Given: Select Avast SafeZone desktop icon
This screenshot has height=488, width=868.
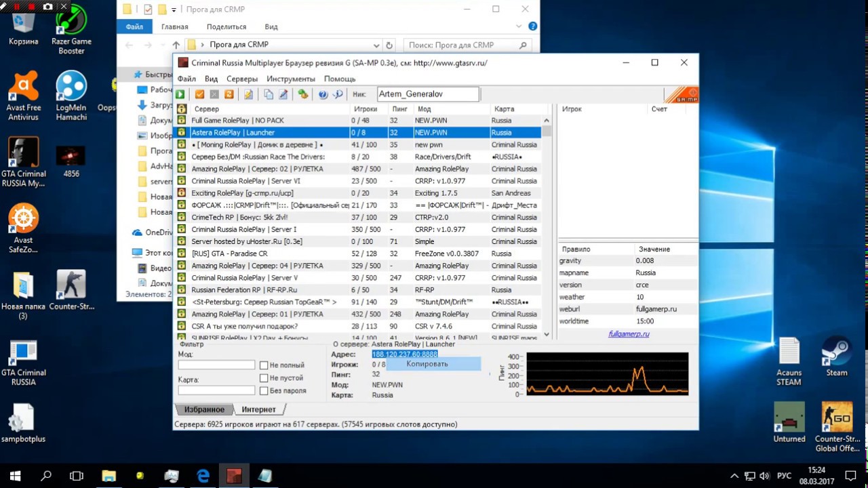Looking at the screenshot, I should coord(24,228).
